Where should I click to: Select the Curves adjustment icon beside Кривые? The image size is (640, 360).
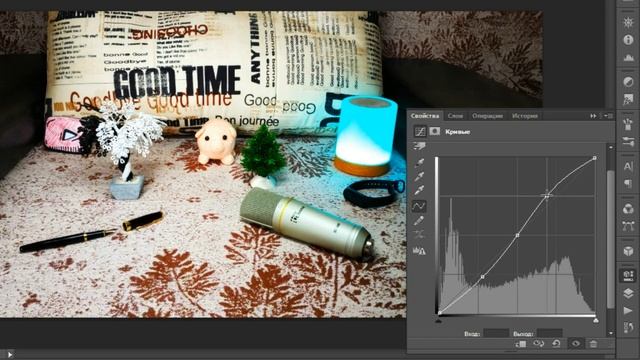(x=420, y=131)
